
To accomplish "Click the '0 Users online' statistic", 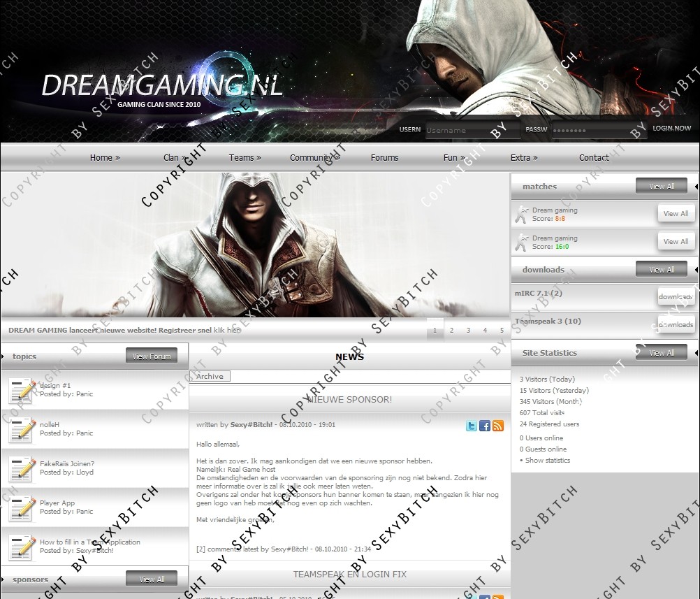I will coord(541,438).
